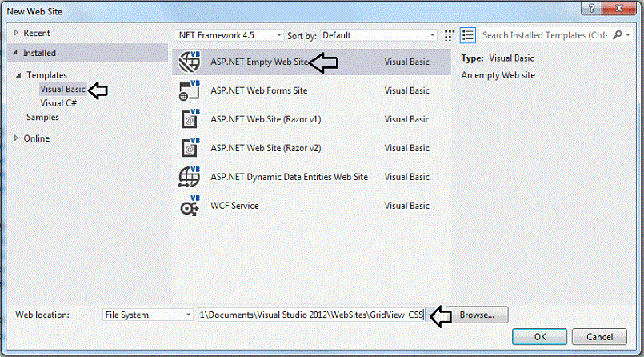
Task: Click the web location path text field
Action: point(312,315)
